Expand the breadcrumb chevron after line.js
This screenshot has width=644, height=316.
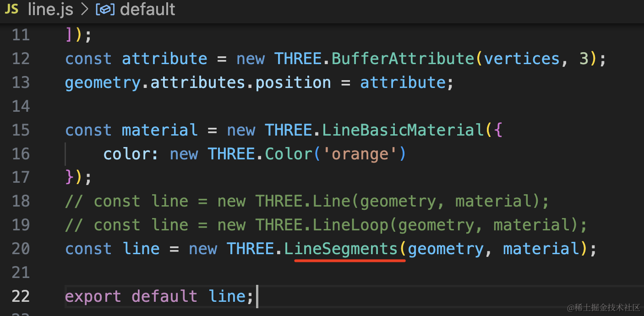coord(84,10)
